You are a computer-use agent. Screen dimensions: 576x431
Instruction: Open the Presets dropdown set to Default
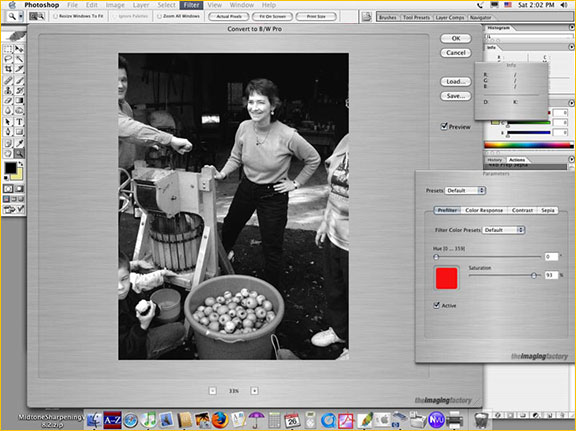[x=465, y=190]
